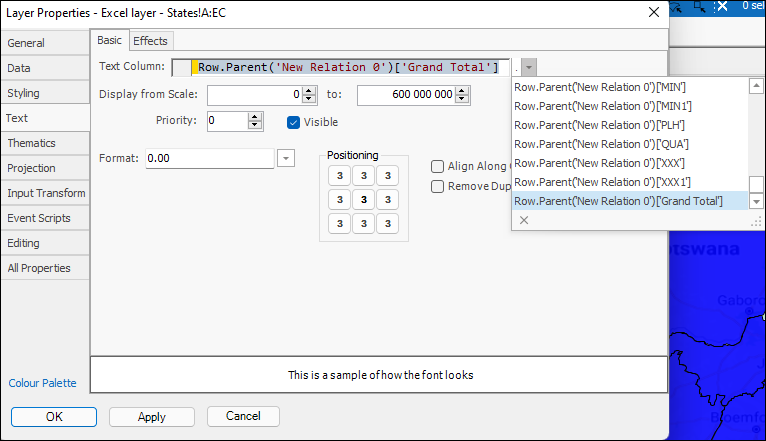Uncheck the Visible checkbox
This screenshot has width=766, height=441.
click(294, 122)
